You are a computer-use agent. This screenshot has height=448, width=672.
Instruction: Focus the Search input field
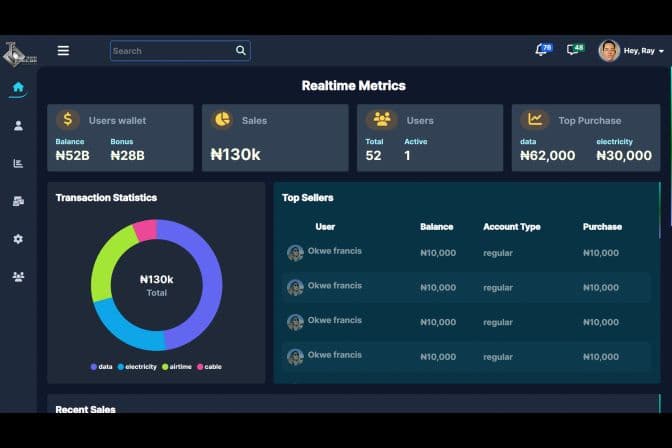point(170,51)
